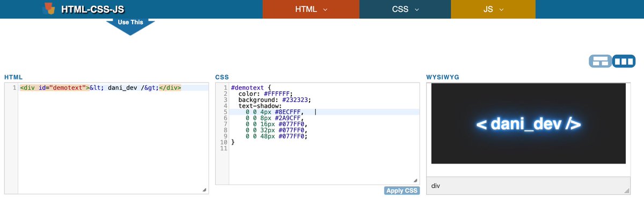Open the HTML dropdown menu

(x=311, y=9)
